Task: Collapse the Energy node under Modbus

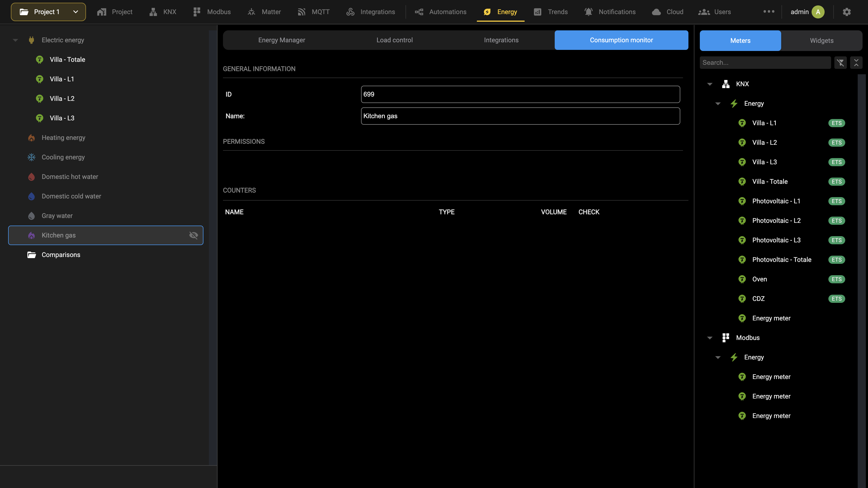Action: [718, 357]
